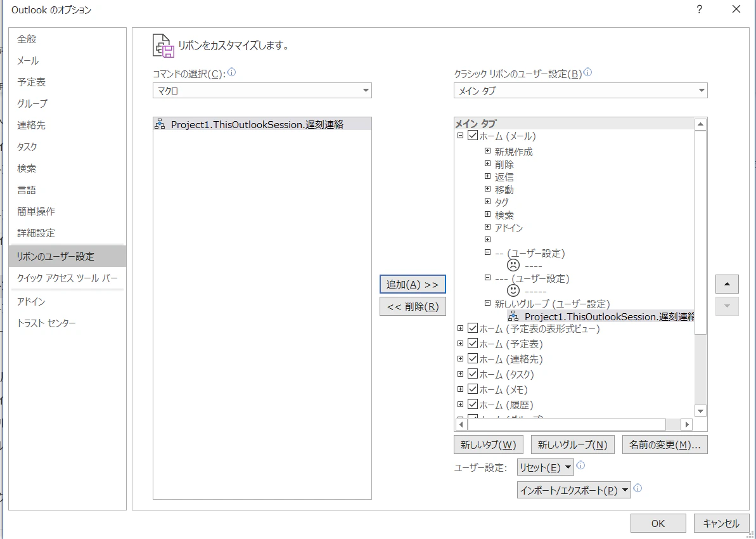Open the 詳細設定 options category
This screenshot has width=756, height=539.
67,233
